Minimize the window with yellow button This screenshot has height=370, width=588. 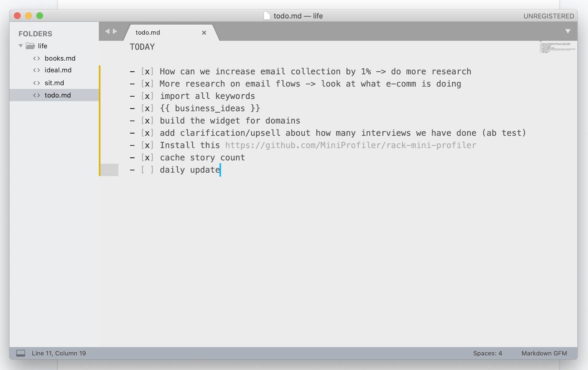click(x=28, y=16)
